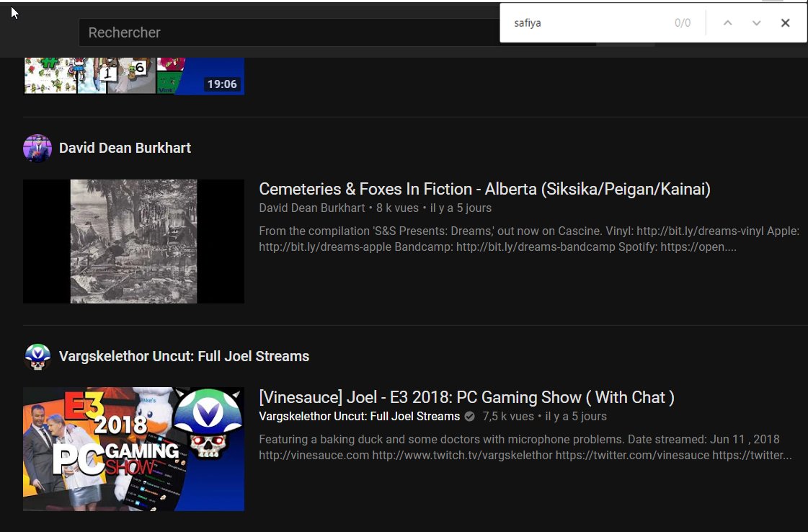
Task: Play the E3 2018 PC Gaming Show thumbnail
Action: click(x=133, y=449)
